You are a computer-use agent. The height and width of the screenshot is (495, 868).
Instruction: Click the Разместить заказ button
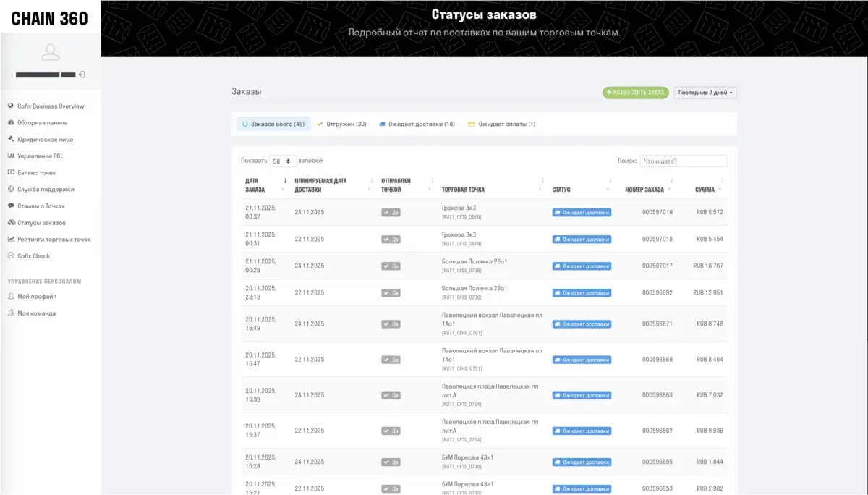636,93
